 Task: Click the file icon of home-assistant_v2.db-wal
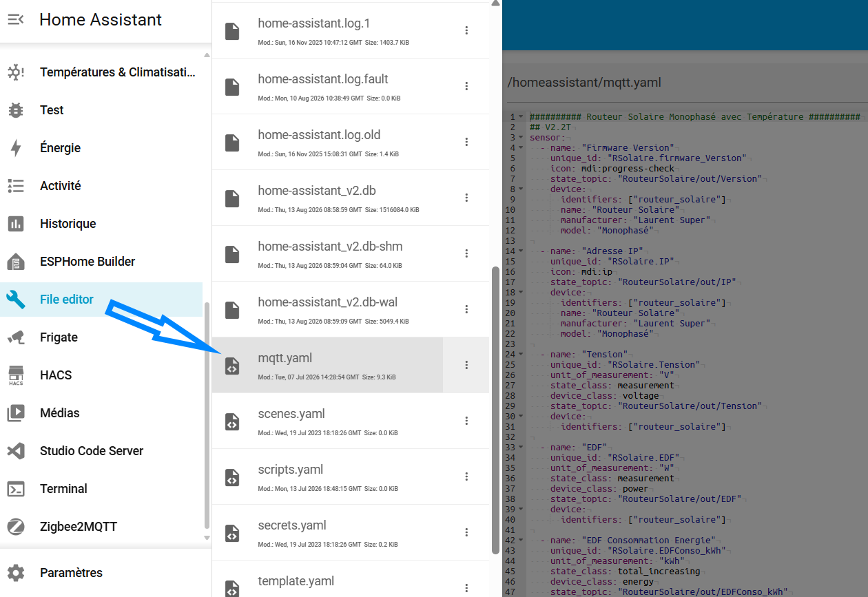pos(232,310)
